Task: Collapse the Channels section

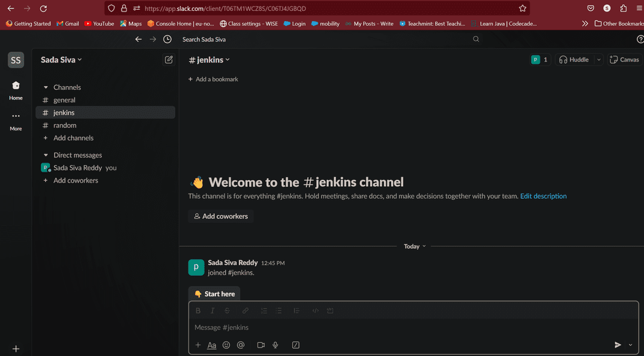Action: click(x=46, y=87)
